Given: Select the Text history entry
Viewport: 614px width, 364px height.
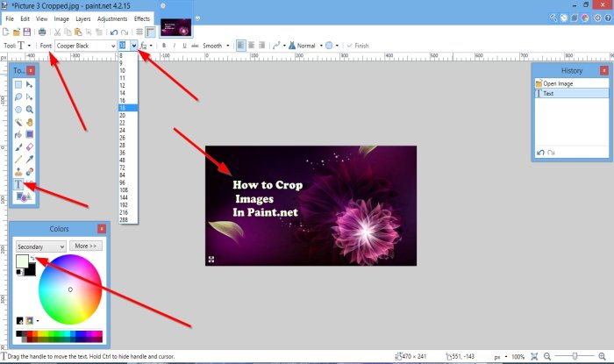Looking at the screenshot, I should 572,93.
